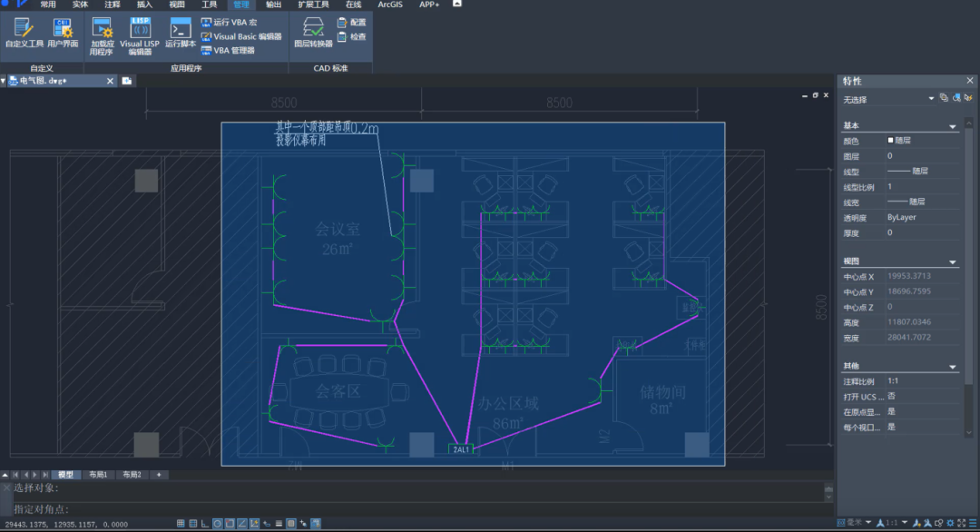This screenshot has width=980, height=532.
Task: Go to previous layout tab arrow
Action: click(25, 475)
